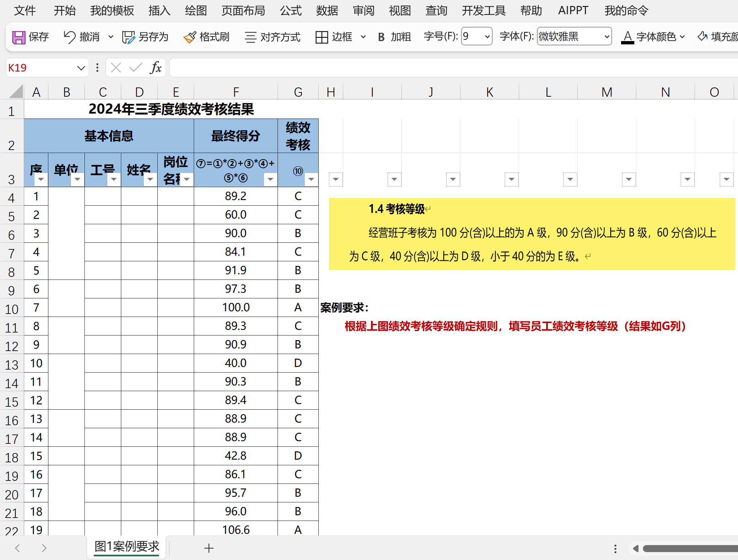The height and width of the screenshot is (560, 738).
Task: Click the 2024年三季度绩效考核结果 title cell
Action: [171, 109]
